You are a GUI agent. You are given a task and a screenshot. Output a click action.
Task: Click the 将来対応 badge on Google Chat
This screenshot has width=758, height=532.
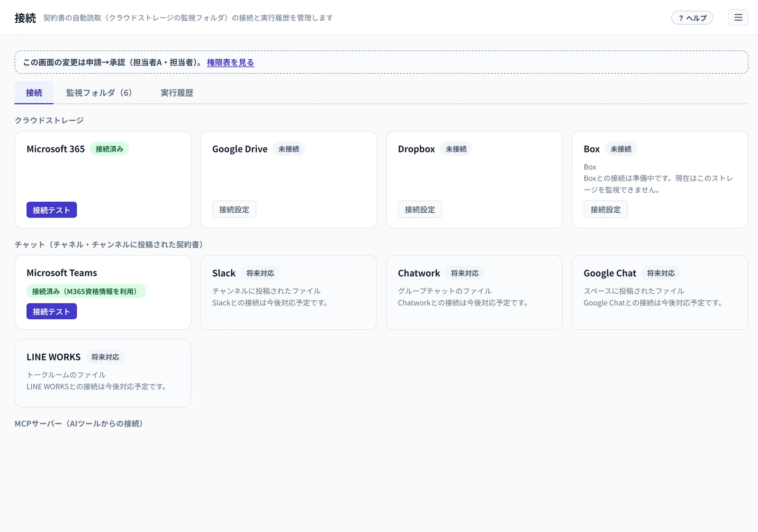(661, 273)
